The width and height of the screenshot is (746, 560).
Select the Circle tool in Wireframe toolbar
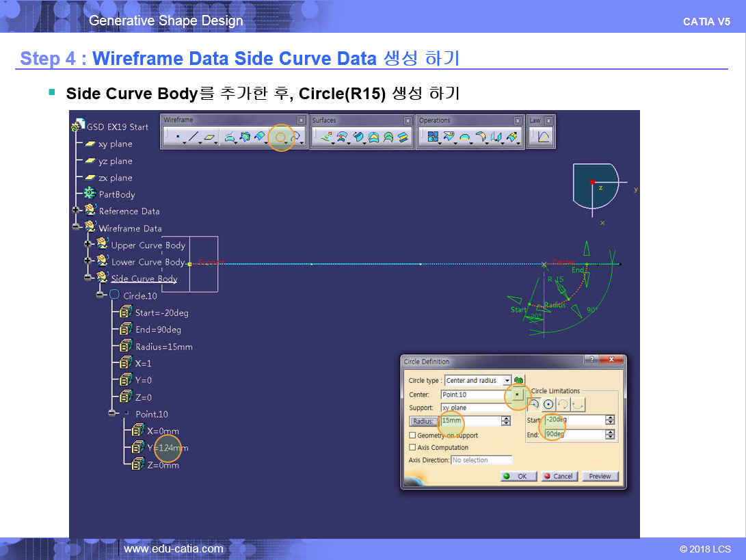tap(280, 137)
